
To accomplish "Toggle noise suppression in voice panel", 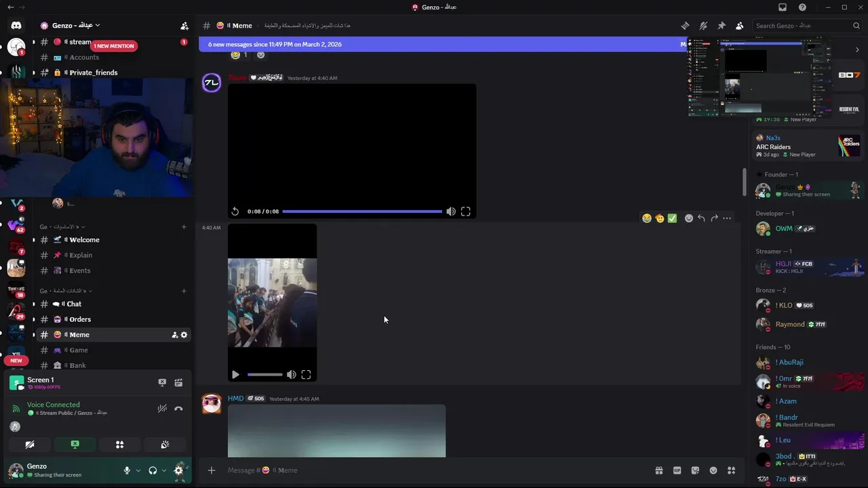I will [162, 408].
